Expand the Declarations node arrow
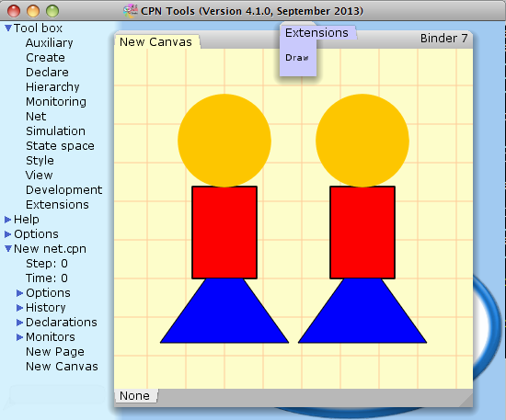Viewport: 506px width, 420px height. click(x=19, y=323)
